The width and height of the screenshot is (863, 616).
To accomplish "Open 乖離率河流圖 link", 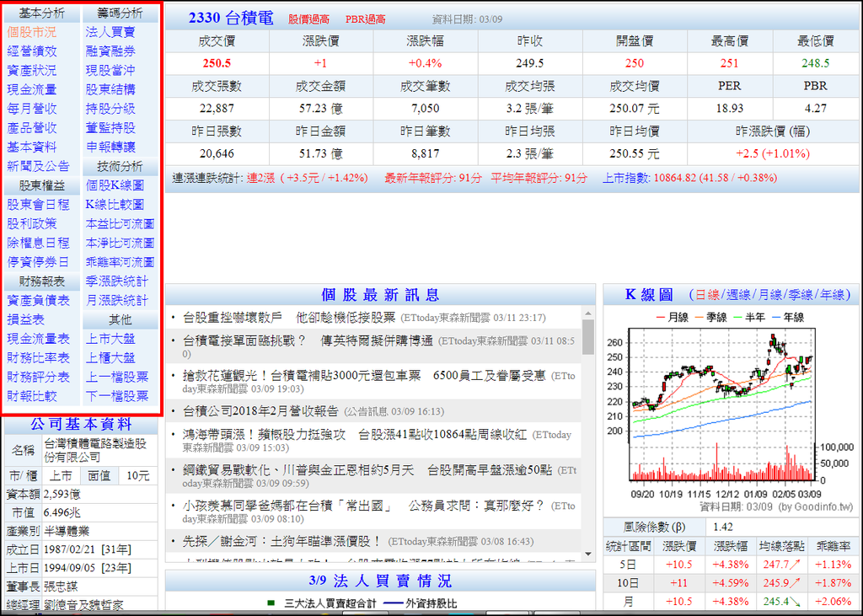I will (x=120, y=262).
